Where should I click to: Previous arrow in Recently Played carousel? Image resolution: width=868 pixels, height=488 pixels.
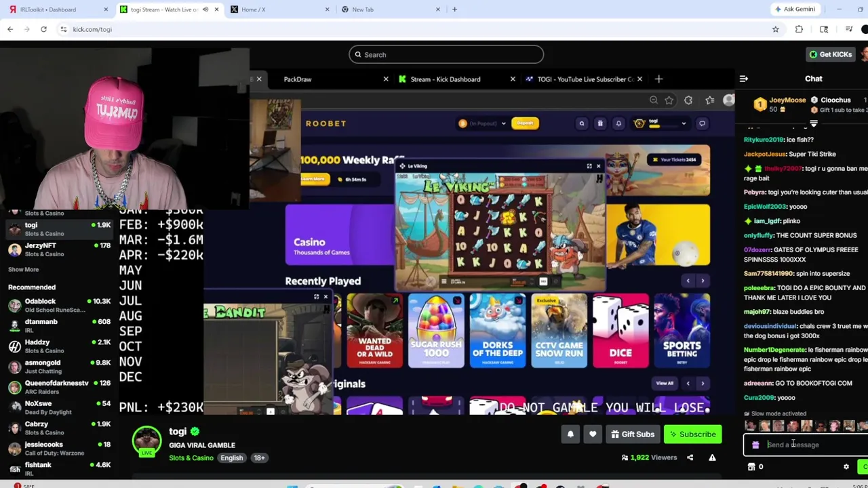[688, 281]
